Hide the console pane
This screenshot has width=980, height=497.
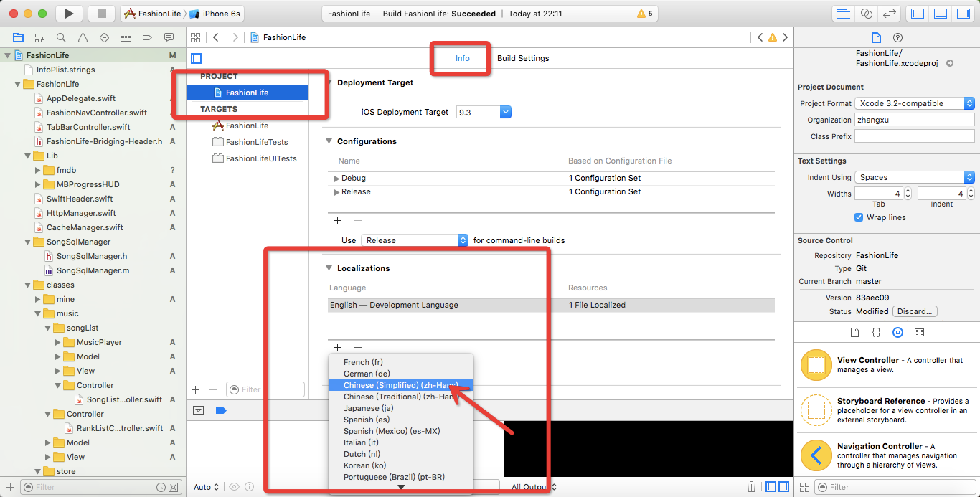(x=783, y=486)
